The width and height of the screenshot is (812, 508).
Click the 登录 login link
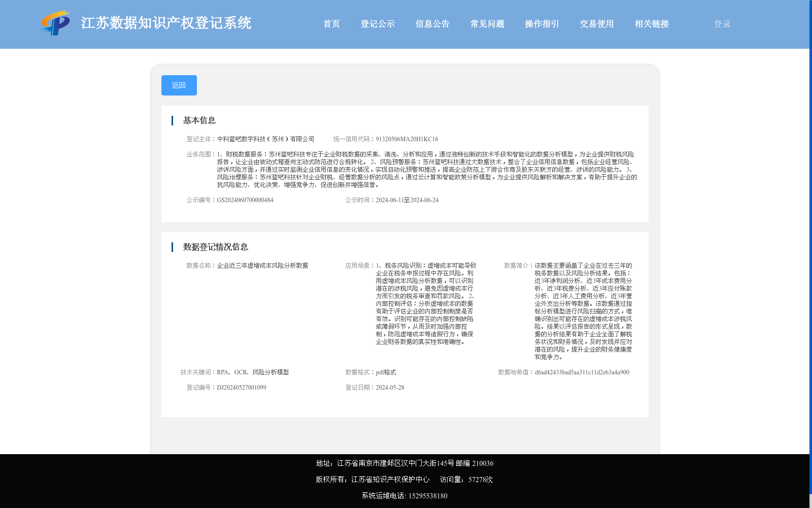[722, 24]
